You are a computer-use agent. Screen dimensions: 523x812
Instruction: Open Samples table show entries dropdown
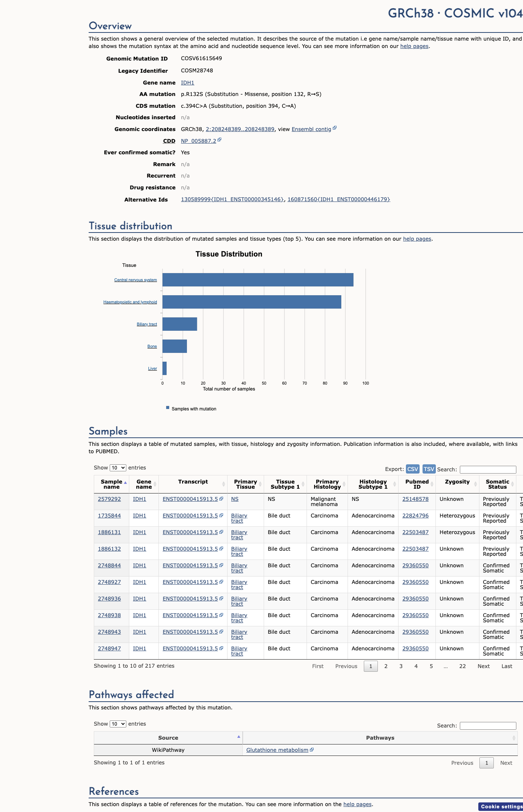point(118,468)
